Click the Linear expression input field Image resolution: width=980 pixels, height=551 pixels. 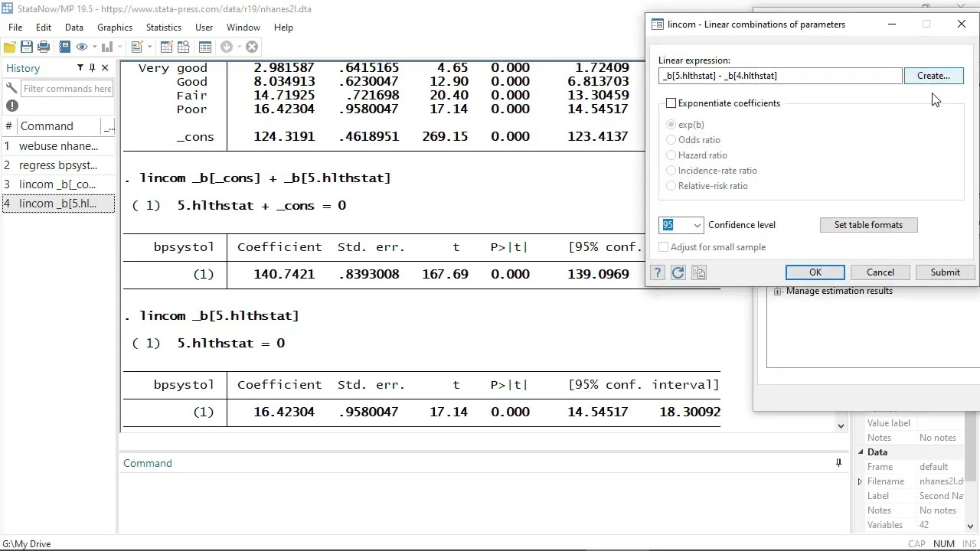[x=780, y=76]
